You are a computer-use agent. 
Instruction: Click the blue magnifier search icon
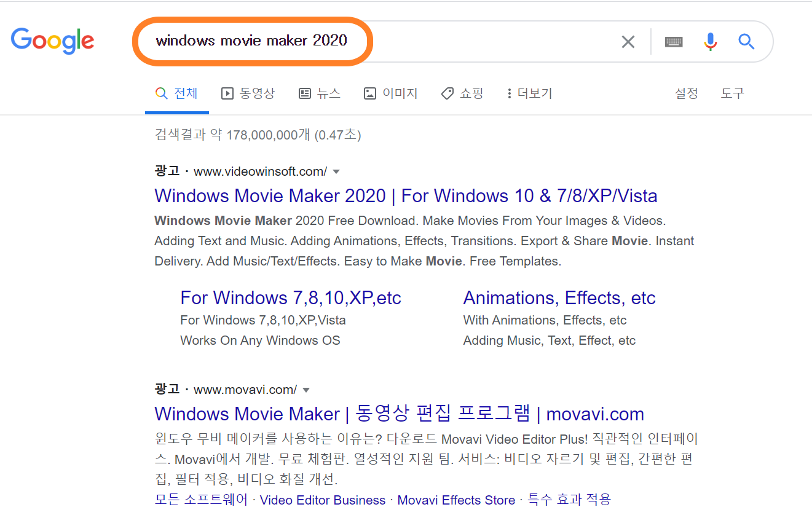(746, 41)
